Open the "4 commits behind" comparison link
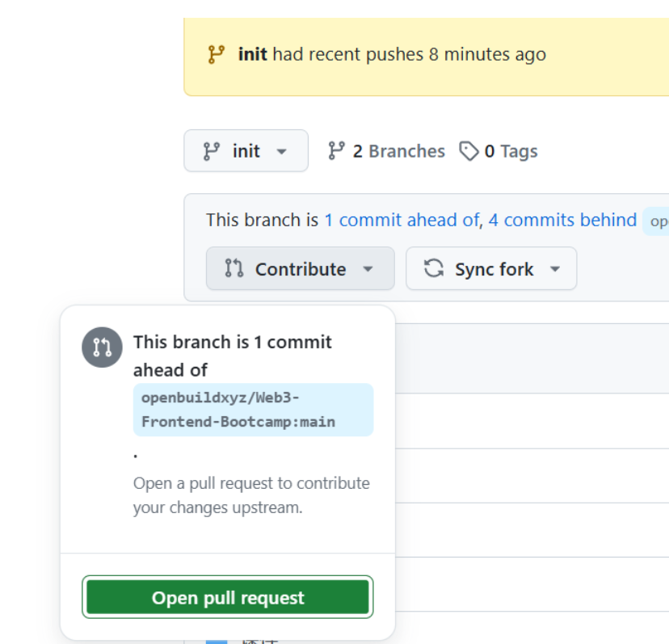This screenshot has width=669, height=644. click(x=562, y=220)
